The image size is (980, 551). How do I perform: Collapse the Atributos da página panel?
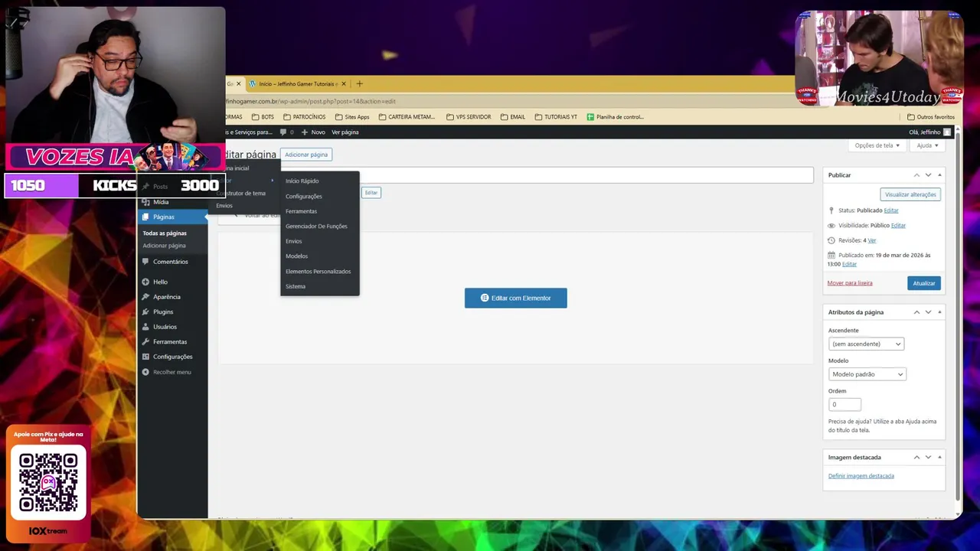(939, 312)
